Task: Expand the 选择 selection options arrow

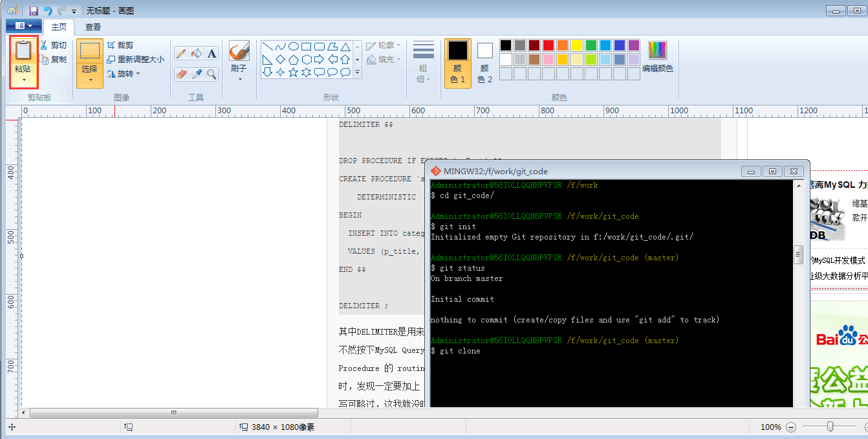Action: (x=90, y=80)
